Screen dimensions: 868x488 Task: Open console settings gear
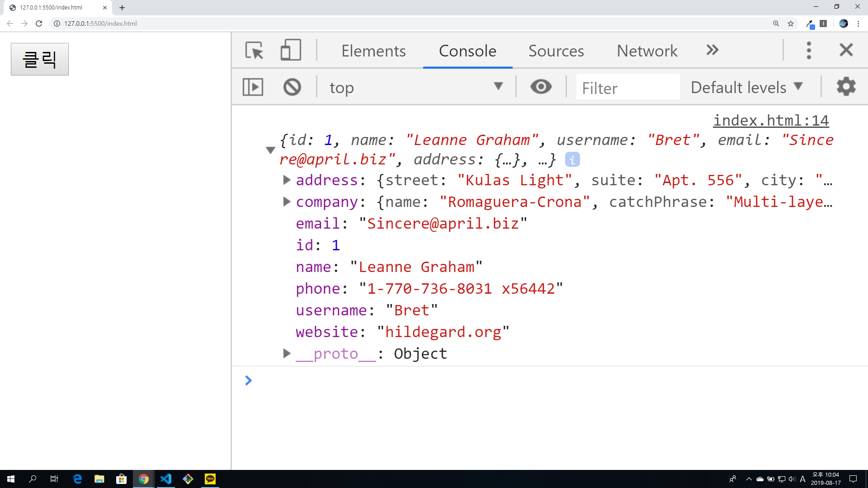click(846, 87)
